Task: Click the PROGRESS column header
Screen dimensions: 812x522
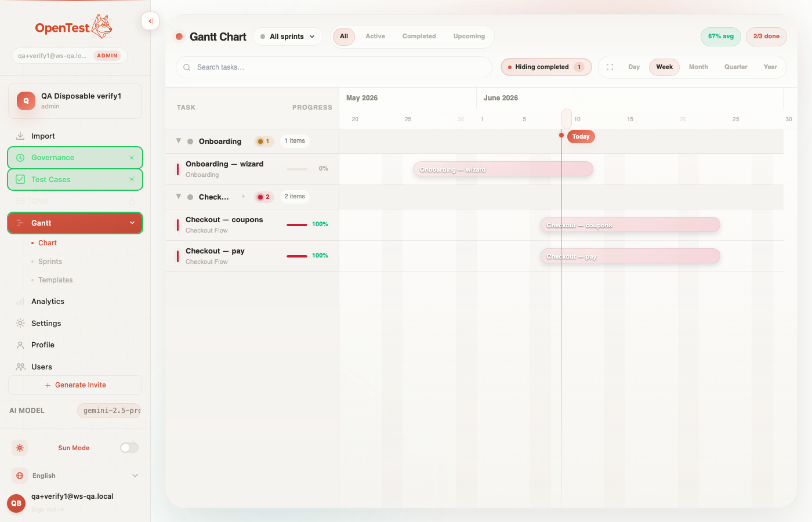Action: click(x=312, y=108)
